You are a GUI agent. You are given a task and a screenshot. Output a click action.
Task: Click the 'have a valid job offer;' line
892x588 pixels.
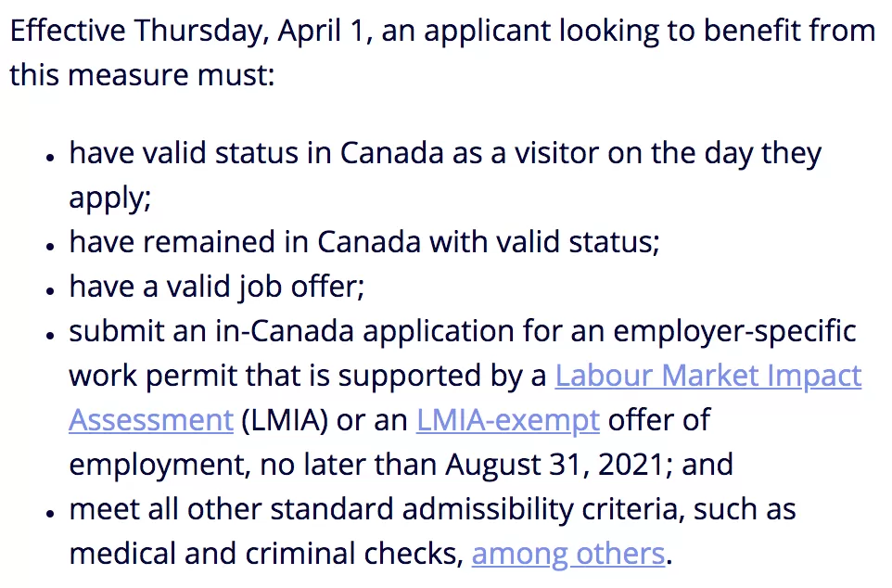[217, 287]
